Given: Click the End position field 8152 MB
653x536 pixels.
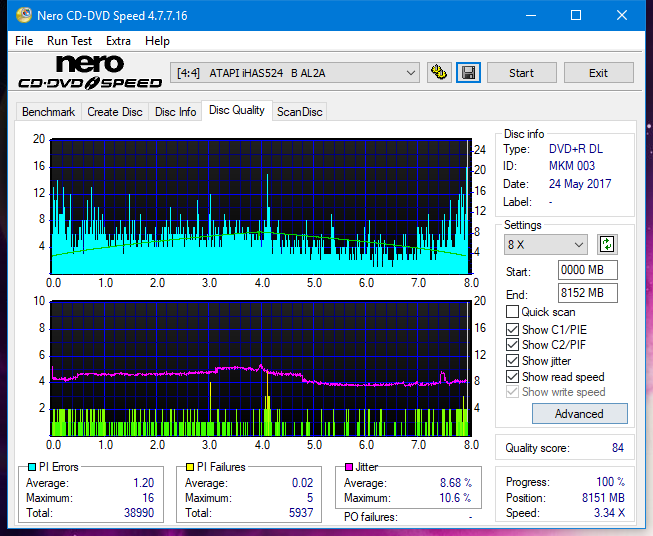Looking at the screenshot, I should pos(587,293).
